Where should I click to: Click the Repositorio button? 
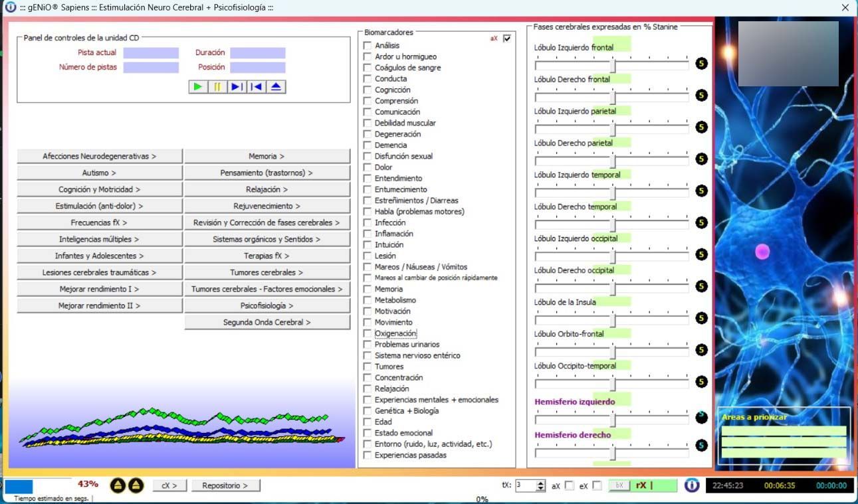click(x=225, y=485)
